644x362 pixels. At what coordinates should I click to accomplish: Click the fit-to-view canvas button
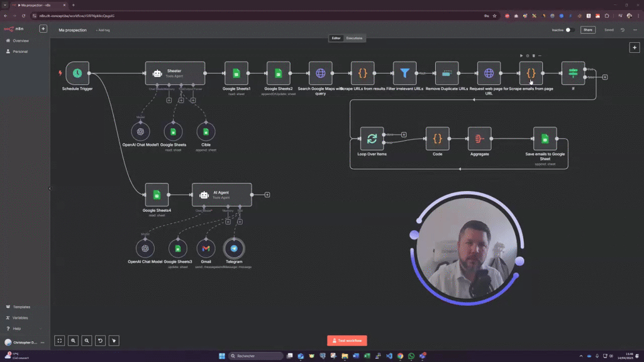[60, 341]
